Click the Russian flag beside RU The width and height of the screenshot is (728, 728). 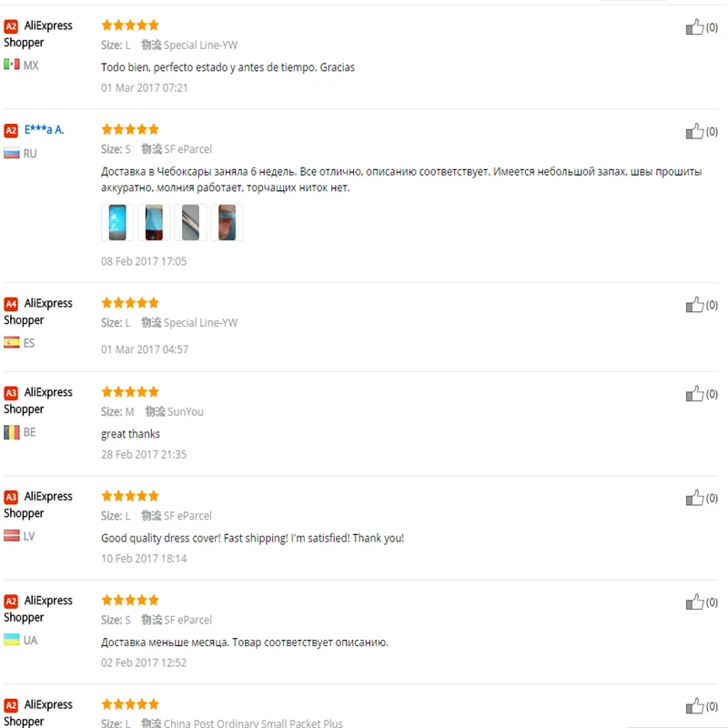[x=12, y=153]
